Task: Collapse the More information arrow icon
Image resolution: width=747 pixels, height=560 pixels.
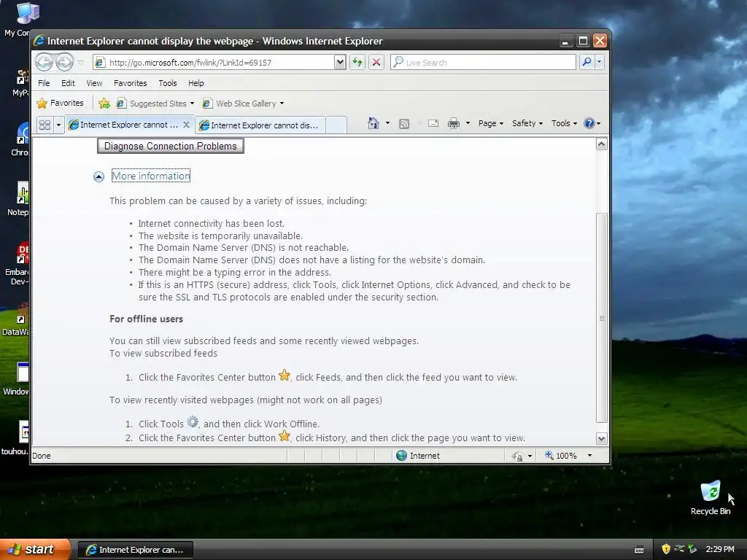Action: (x=98, y=176)
